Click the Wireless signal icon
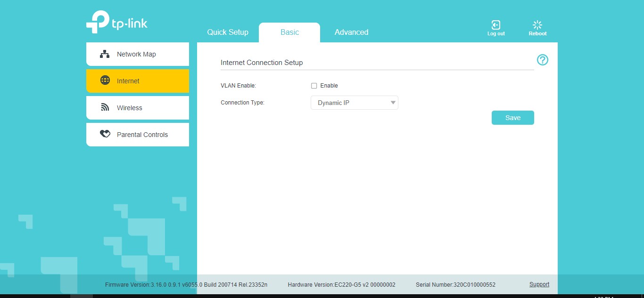The width and height of the screenshot is (644, 298). point(105,107)
